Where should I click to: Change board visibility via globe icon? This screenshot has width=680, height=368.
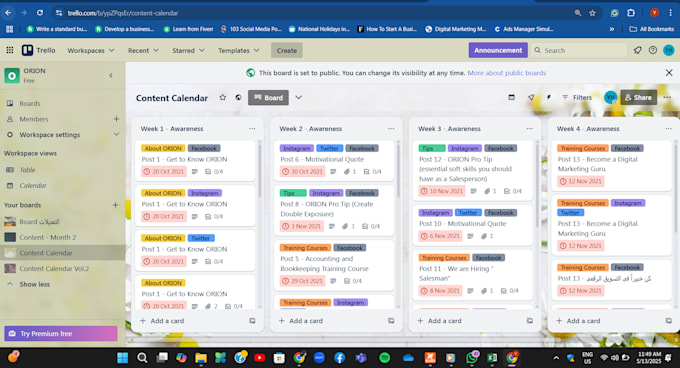[x=238, y=98]
